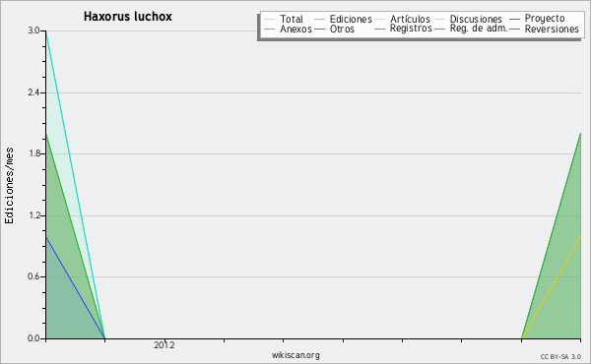
Task: Click the Total legend entry
Action: click(284, 19)
